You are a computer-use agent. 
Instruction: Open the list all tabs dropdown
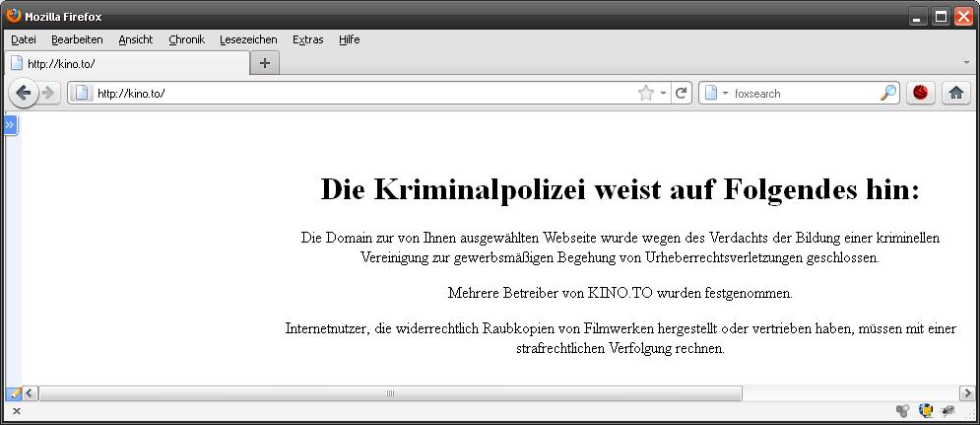tap(965, 62)
